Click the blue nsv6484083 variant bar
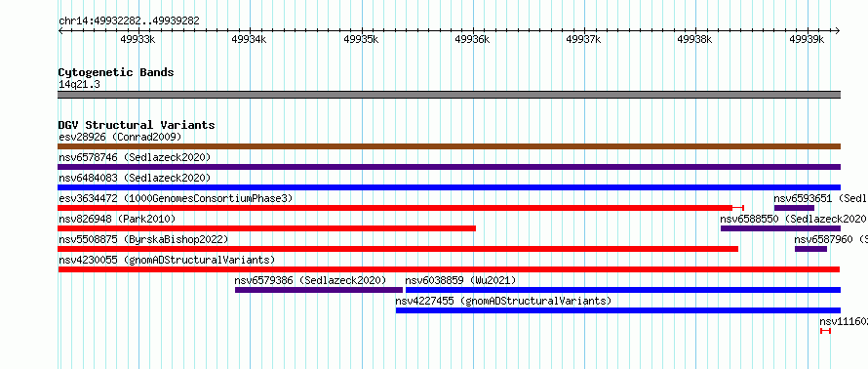 (x=449, y=187)
